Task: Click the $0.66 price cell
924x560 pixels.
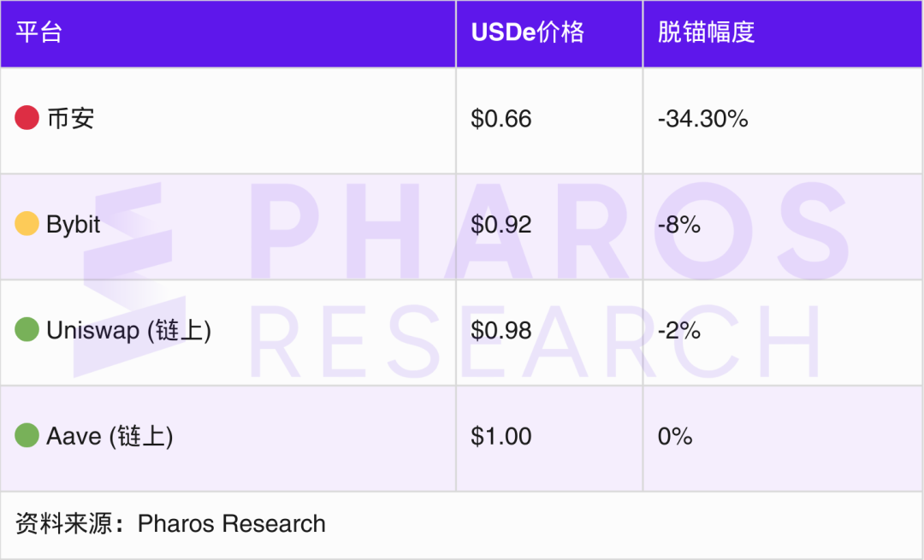Action: pos(501,118)
